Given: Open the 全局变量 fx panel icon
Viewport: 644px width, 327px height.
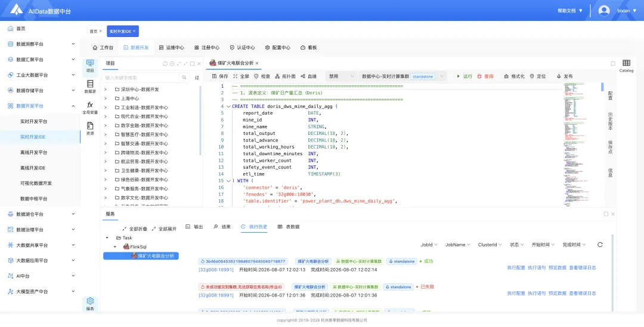Looking at the screenshot, I should coord(90,107).
